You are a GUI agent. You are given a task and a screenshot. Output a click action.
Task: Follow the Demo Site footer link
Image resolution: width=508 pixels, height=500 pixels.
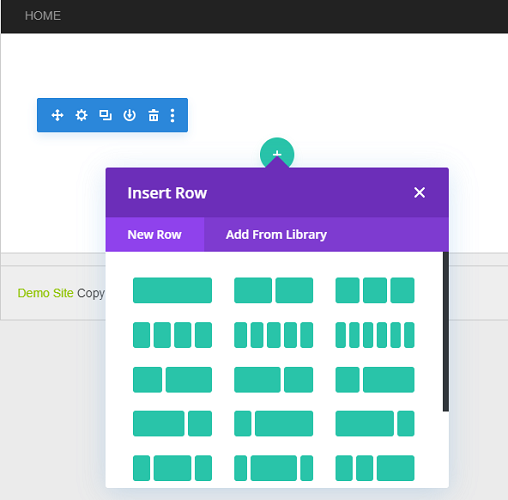(x=45, y=293)
